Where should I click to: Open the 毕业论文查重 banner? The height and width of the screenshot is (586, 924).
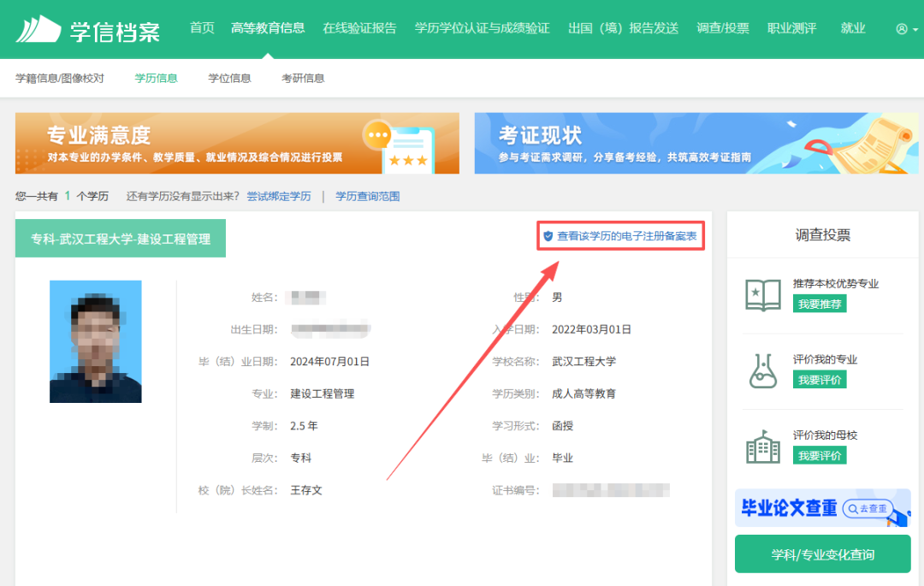[x=823, y=507]
